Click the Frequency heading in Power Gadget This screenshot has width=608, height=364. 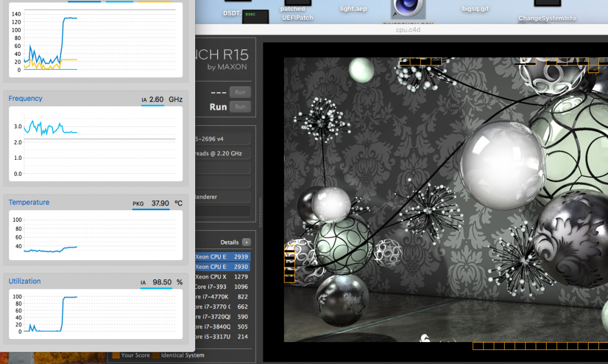(x=25, y=98)
